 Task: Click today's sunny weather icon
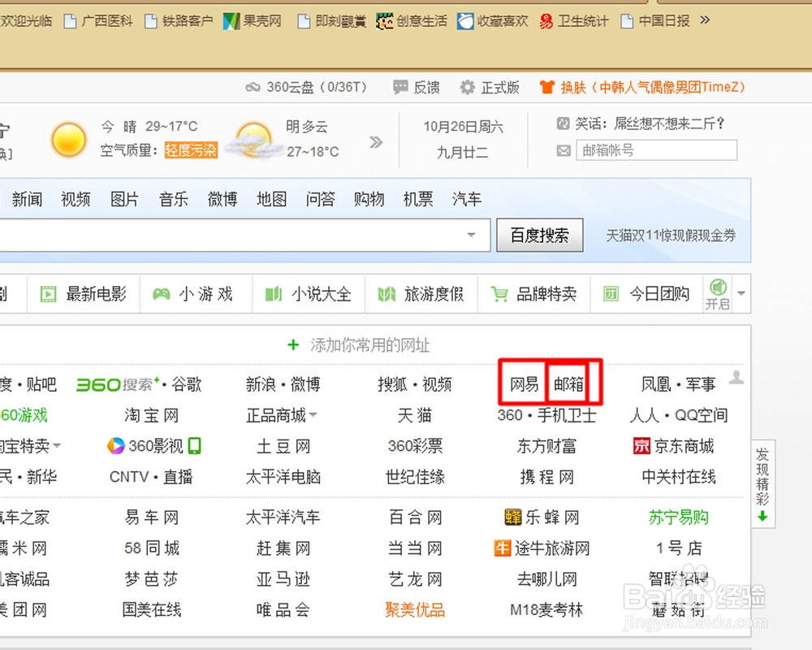(68, 140)
